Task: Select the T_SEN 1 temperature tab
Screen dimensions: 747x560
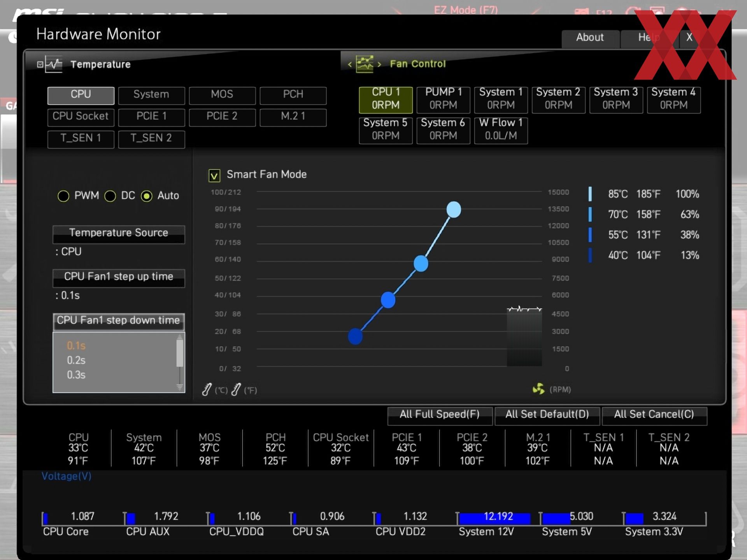Action: (x=81, y=139)
